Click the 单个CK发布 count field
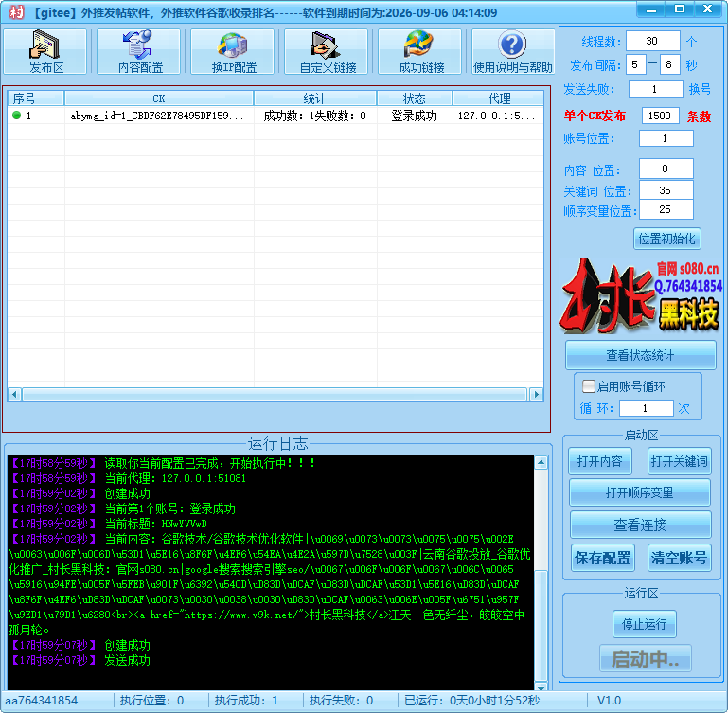Screen dimensions: 728x713 click(660, 116)
